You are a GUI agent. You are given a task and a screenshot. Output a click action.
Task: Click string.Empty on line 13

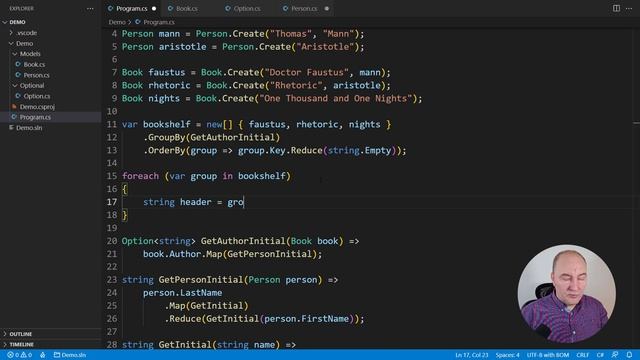click(x=360, y=151)
